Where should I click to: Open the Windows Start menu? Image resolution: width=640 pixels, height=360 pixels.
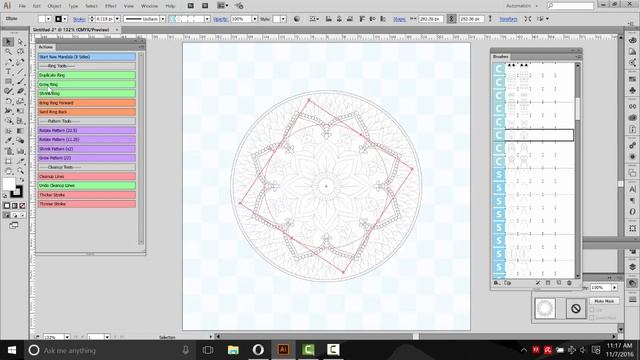tap(12, 350)
